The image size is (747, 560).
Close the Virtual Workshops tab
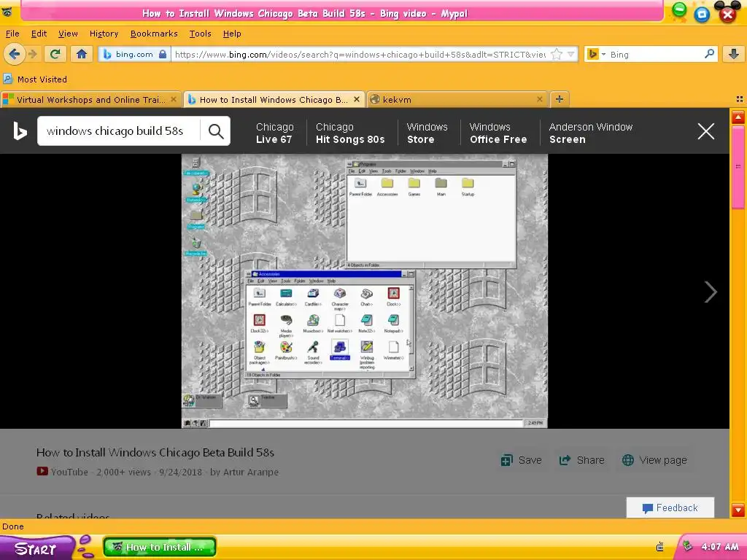coord(174,99)
